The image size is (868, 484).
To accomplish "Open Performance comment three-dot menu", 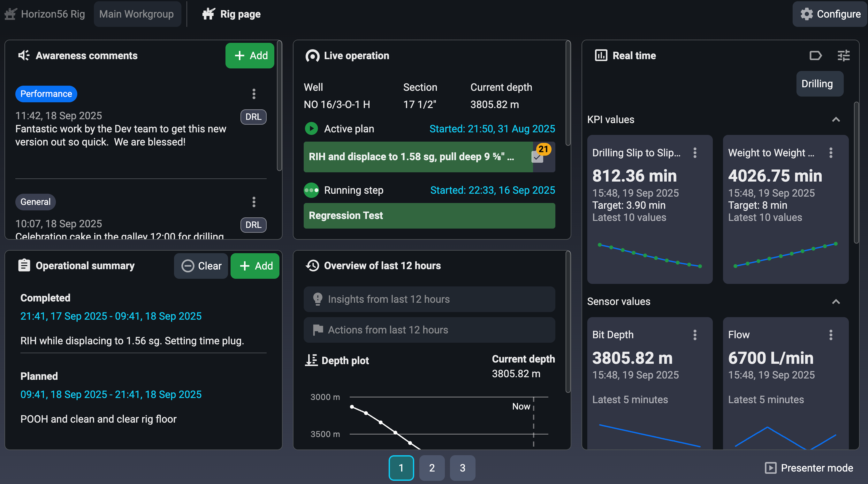I will click(254, 94).
